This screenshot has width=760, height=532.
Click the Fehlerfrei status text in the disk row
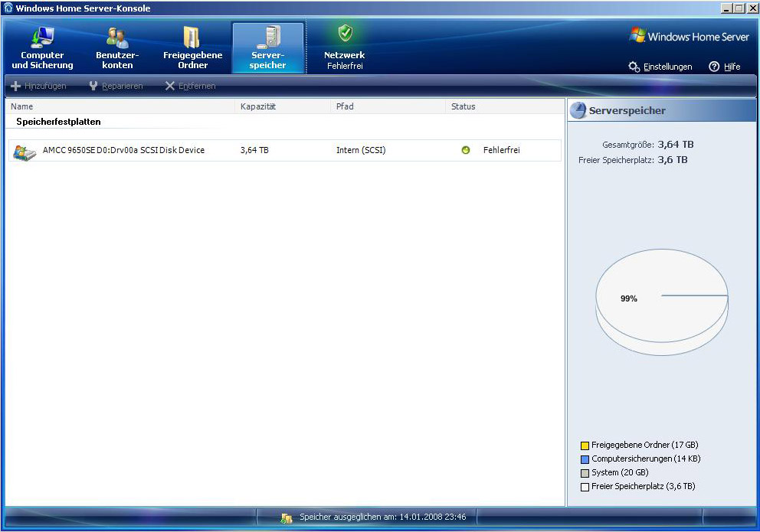coord(502,151)
